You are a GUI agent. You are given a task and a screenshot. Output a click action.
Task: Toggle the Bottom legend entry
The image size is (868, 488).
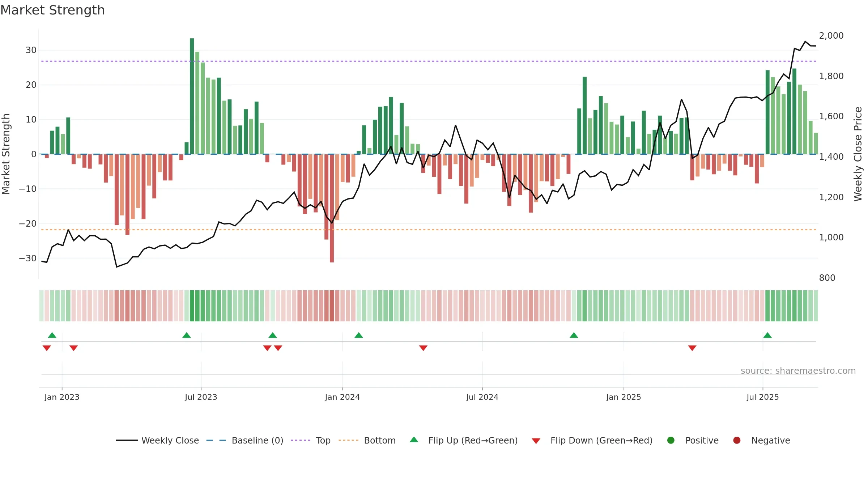click(x=367, y=440)
